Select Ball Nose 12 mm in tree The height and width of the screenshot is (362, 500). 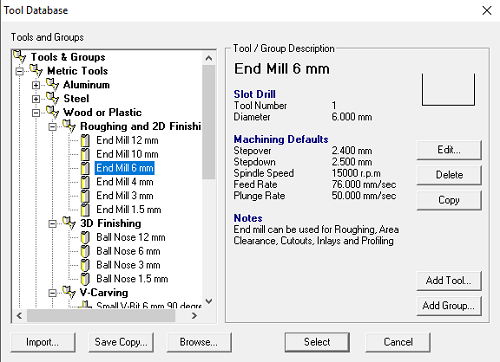131,237
